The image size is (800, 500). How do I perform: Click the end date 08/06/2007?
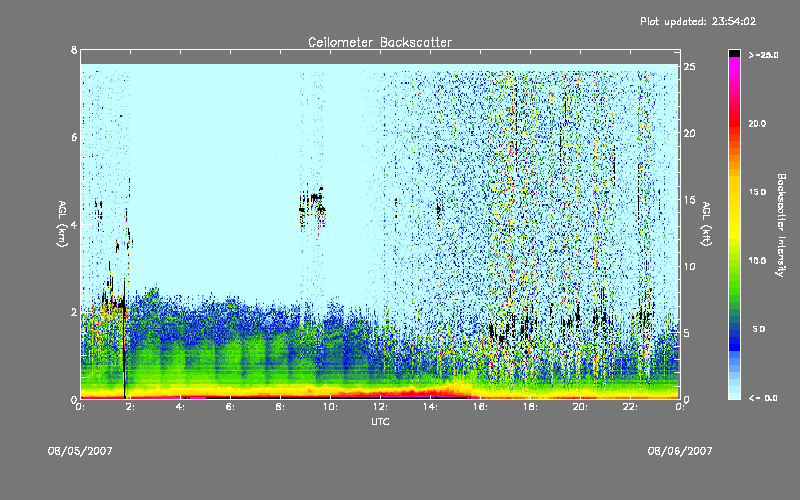coord(680,451)
